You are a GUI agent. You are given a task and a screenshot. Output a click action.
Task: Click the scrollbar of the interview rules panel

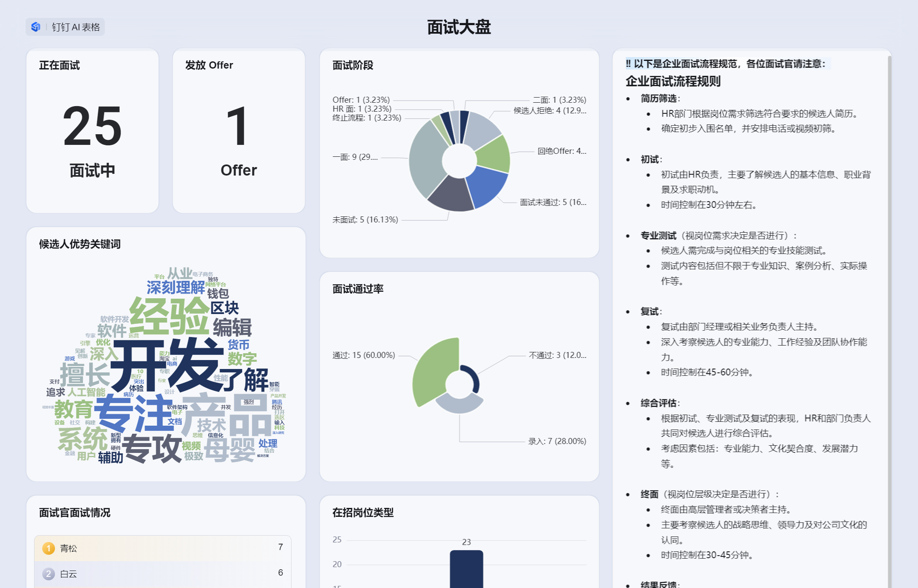[889, 298]
